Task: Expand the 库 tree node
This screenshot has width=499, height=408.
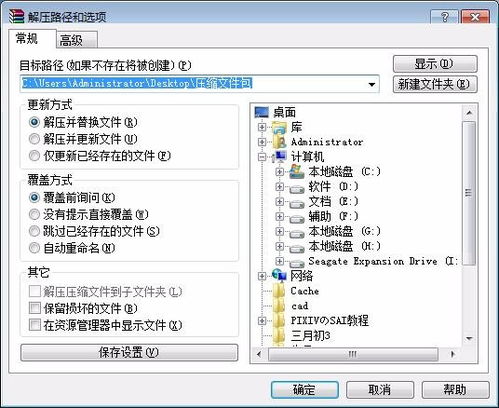Action: tap(262, 127)
